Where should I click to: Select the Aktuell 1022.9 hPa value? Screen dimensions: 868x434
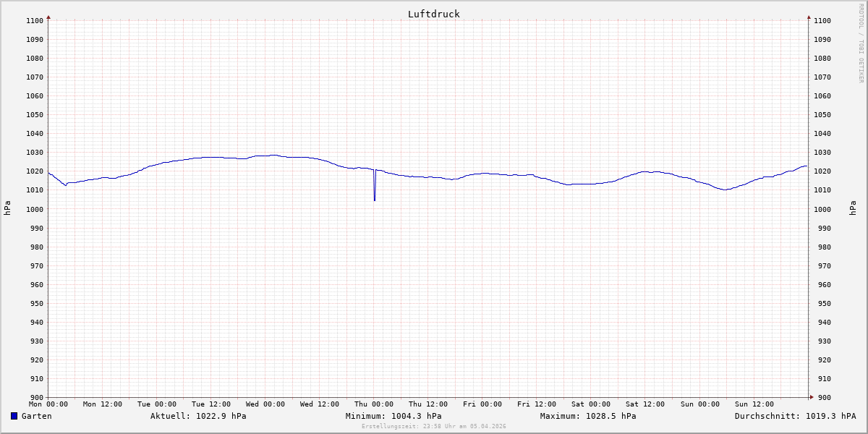[x=198, y=416]
